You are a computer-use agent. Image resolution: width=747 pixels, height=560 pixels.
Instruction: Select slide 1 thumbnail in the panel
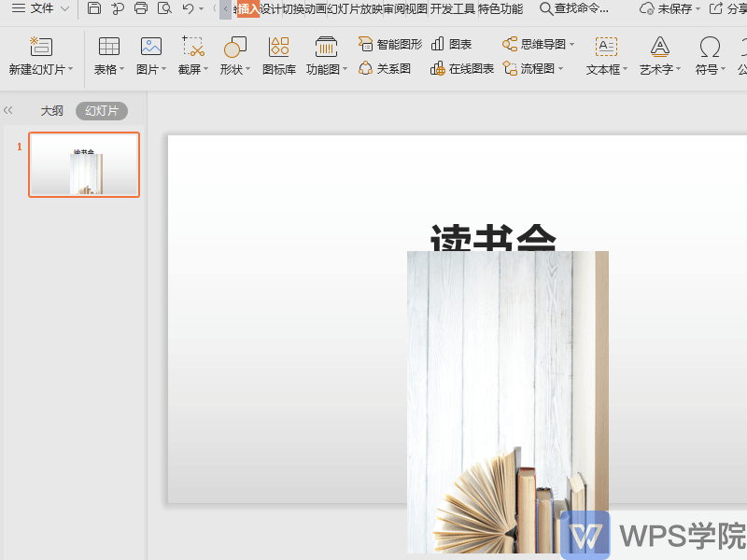83,164
